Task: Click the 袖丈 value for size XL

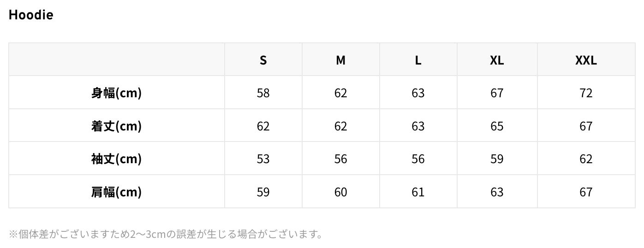Action: [497, 159]
